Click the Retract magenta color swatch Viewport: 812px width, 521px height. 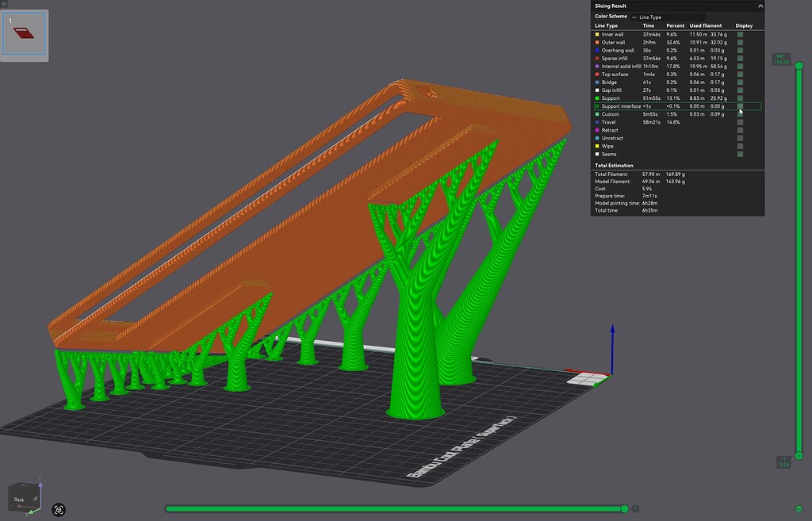point(597,131)
